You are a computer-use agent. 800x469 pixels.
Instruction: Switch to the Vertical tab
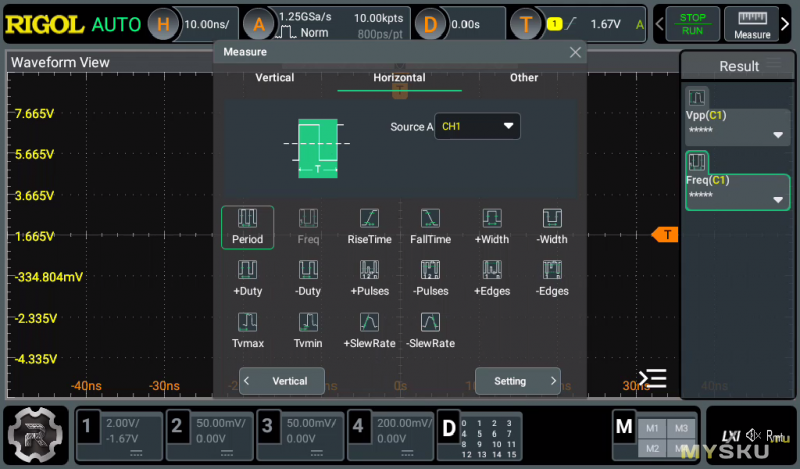click(275, 78)
